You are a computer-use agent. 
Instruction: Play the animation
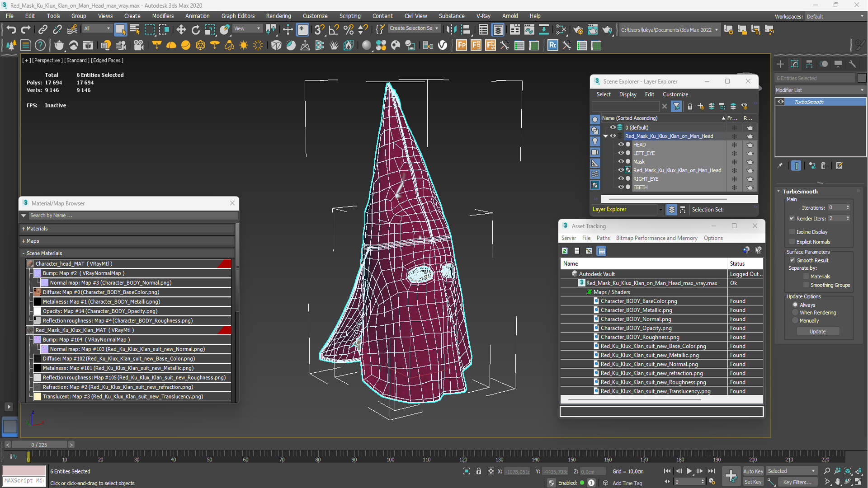689,471
